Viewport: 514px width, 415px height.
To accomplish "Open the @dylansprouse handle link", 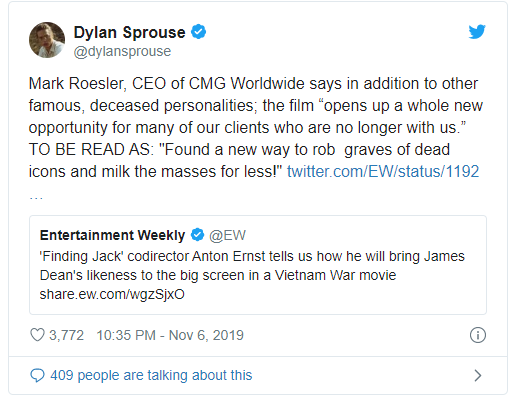I will click(122, 52).
